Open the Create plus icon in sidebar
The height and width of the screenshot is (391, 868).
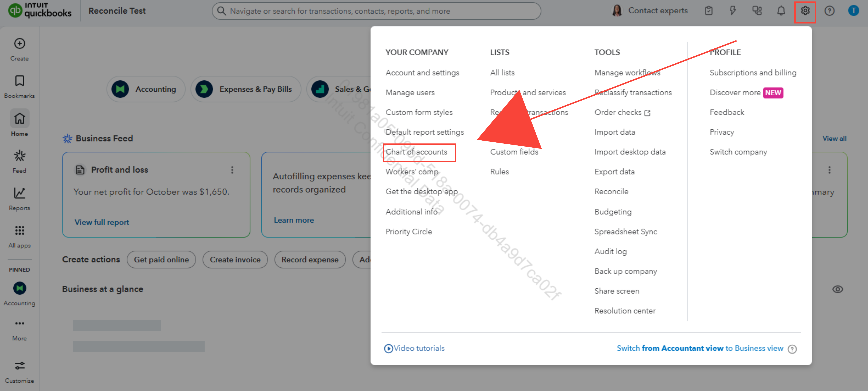tap(19, 44)
